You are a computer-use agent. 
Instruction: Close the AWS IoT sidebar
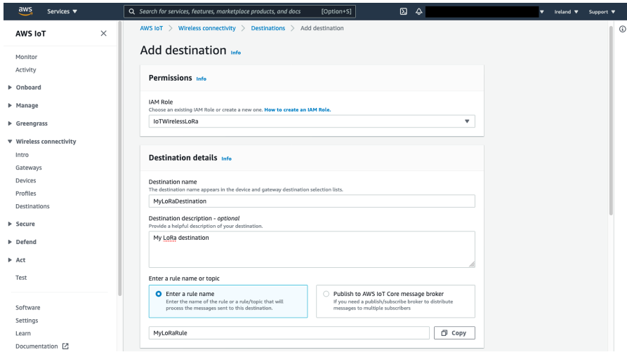point(104,34)
